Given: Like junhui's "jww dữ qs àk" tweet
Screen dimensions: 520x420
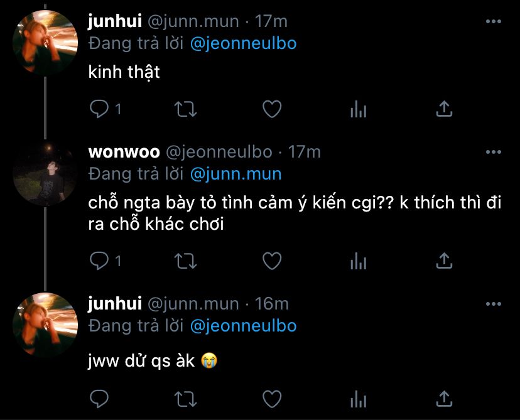Looking at the screenshot, I should [271, 398].
